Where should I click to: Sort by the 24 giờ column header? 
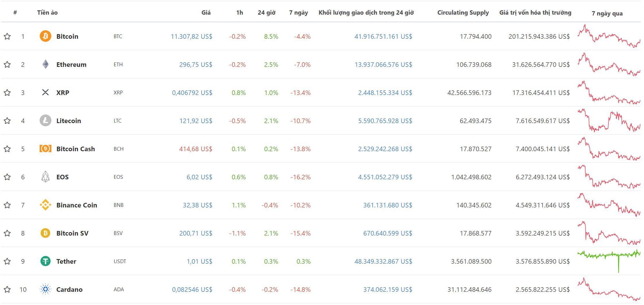[x=266, y=12]
